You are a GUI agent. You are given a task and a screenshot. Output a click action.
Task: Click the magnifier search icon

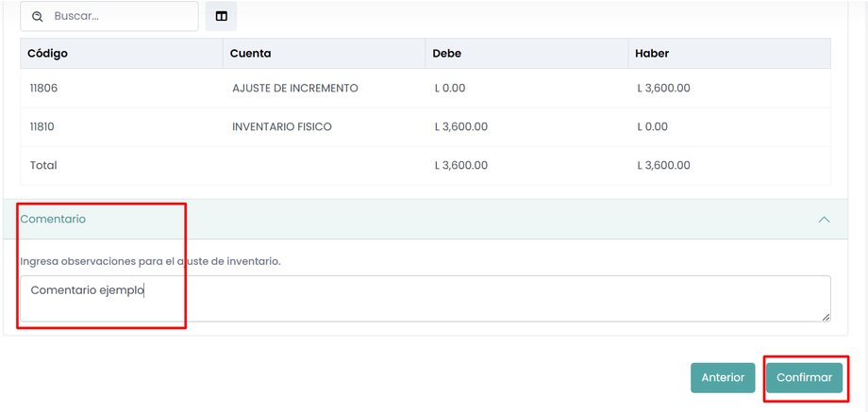point(38,17)
